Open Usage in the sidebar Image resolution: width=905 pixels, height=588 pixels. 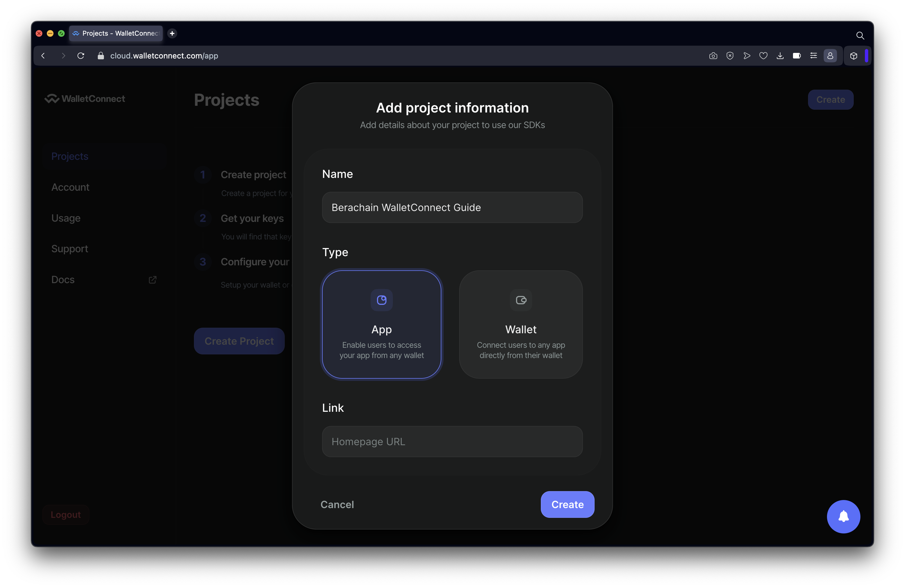tap(66, 218)
